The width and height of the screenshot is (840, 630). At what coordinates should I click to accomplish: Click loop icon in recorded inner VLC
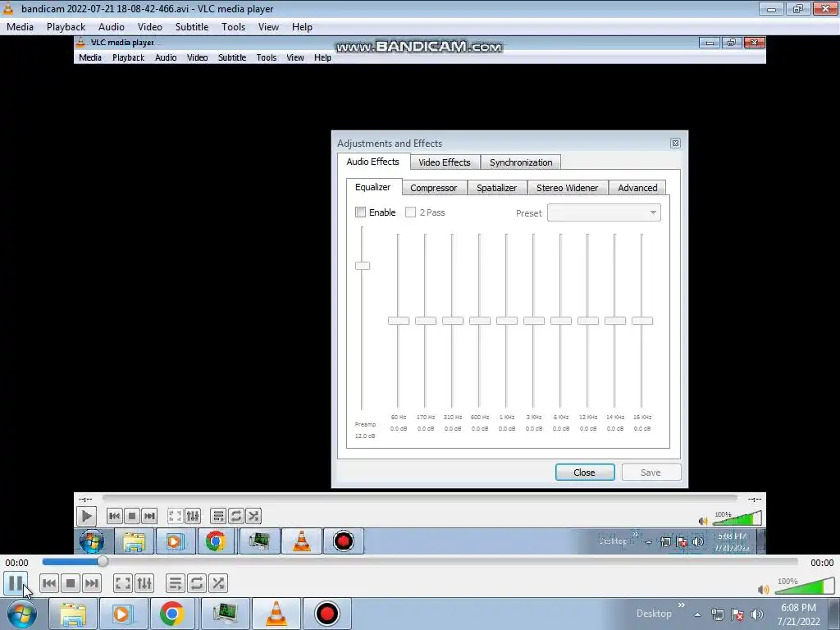[x=235, y=516]
